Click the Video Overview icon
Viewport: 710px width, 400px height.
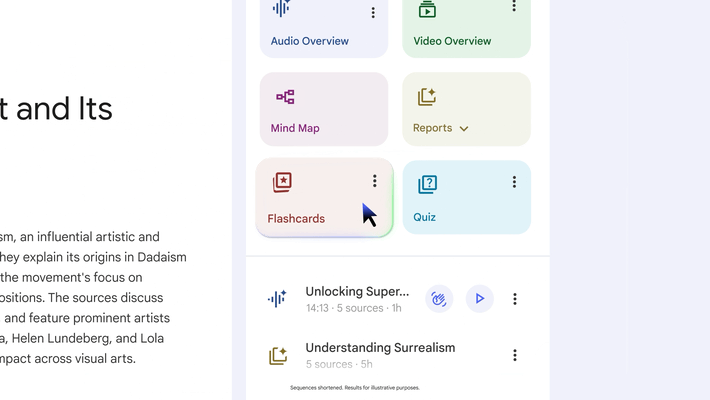point(427,9)
